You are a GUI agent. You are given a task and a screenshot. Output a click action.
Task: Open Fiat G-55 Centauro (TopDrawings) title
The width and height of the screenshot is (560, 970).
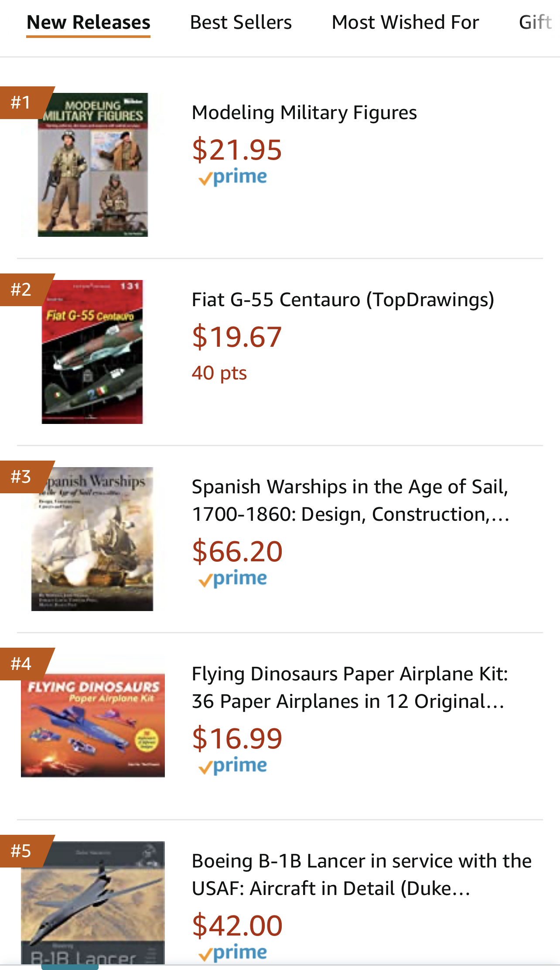(343, 300)
